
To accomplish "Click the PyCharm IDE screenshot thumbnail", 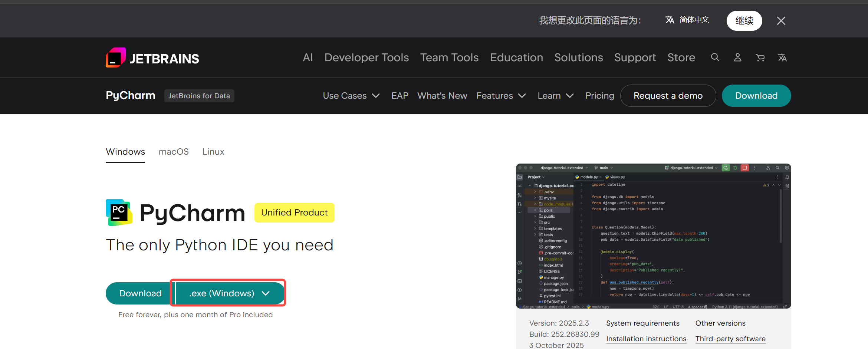I will pos(653,236).
